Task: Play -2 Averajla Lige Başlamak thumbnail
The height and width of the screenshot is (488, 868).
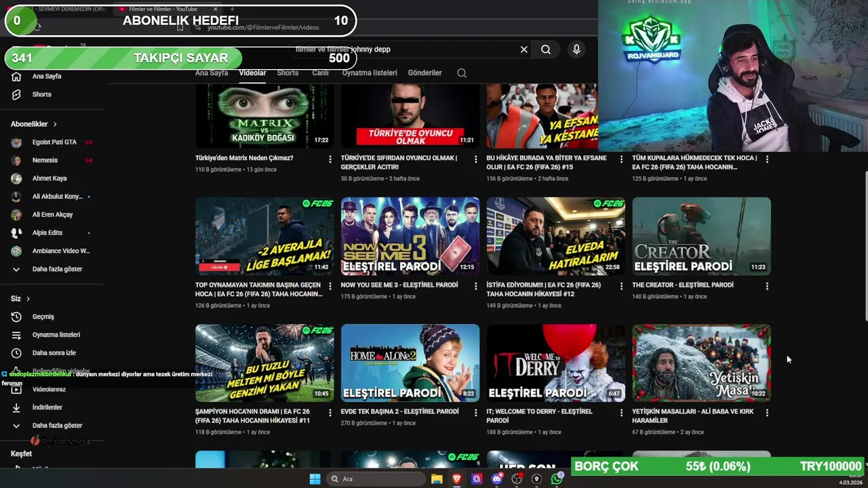Action: [x=264, y=236]
